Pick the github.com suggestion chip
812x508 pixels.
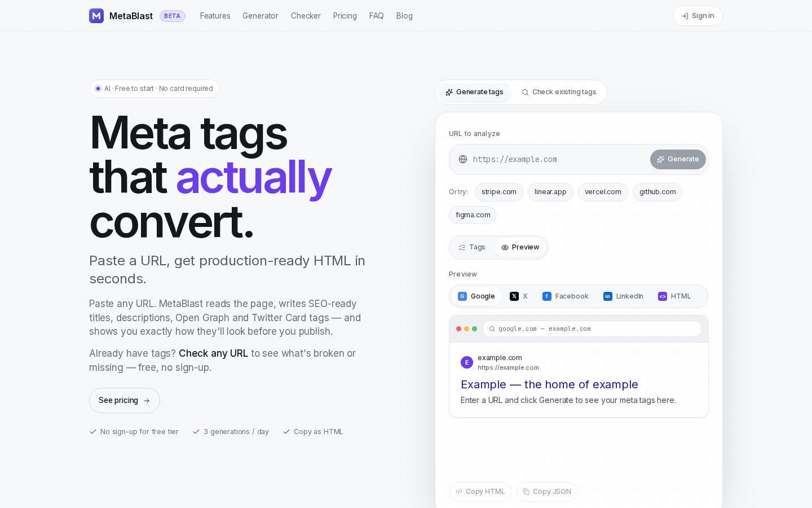(x=657, y=192)
